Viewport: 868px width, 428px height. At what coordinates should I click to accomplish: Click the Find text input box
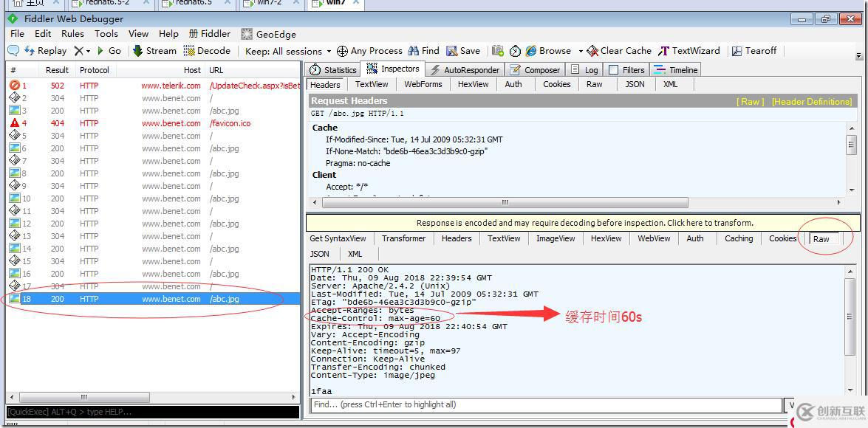pos(545,404)
